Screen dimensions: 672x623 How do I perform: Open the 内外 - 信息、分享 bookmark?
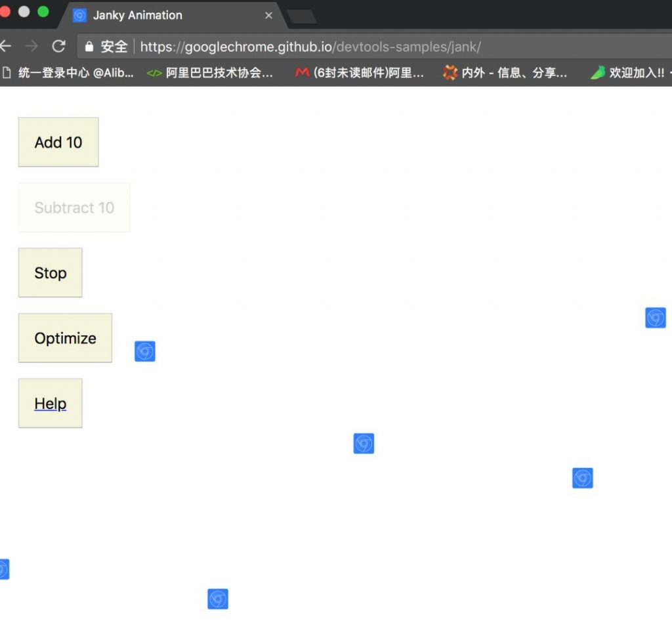505,73
